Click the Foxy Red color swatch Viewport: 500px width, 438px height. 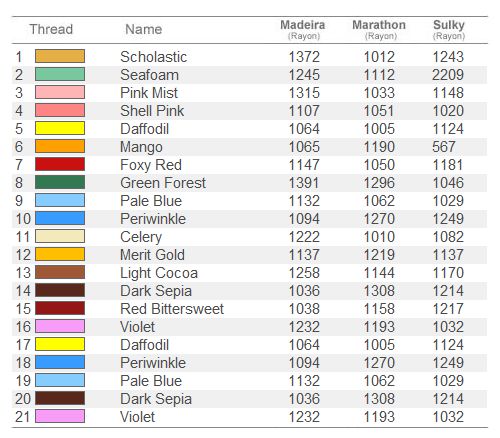point(60,164)
